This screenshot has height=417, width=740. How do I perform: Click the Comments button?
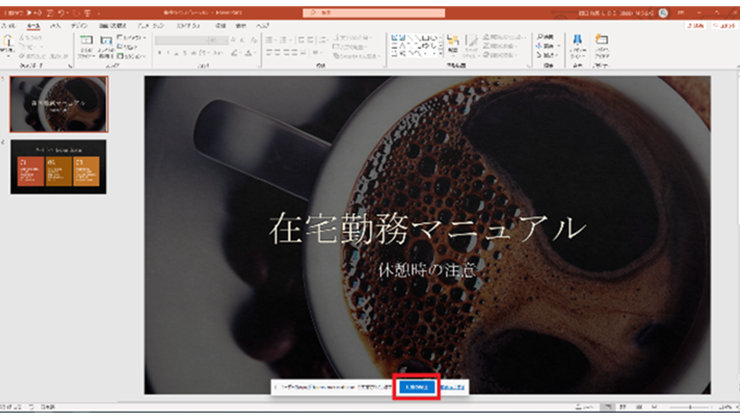[723, 25]
